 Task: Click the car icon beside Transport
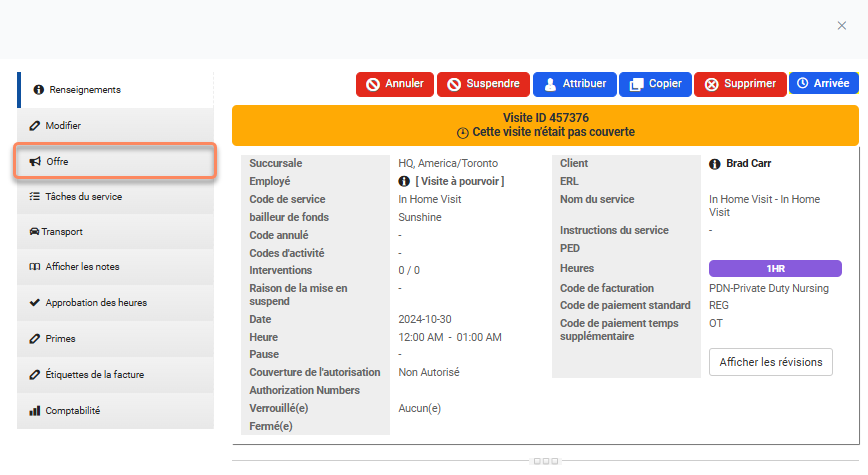35,232
